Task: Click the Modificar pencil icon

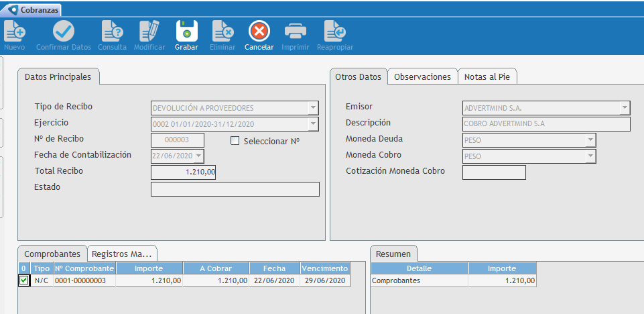Action: 149,31
